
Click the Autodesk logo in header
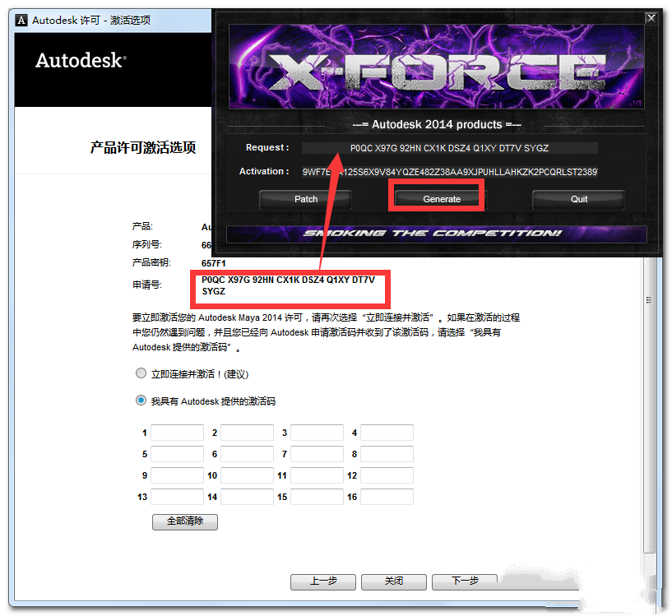click(81, 60)
